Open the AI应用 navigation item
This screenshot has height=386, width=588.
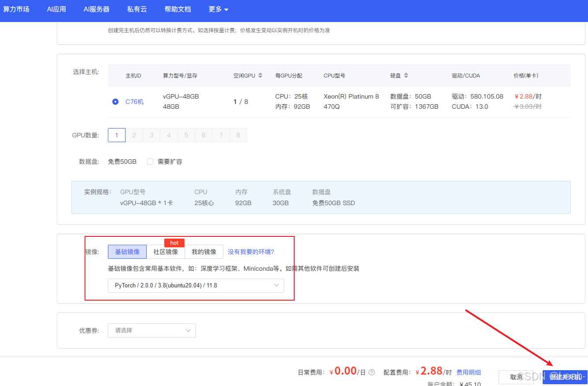tap(56, 9)
